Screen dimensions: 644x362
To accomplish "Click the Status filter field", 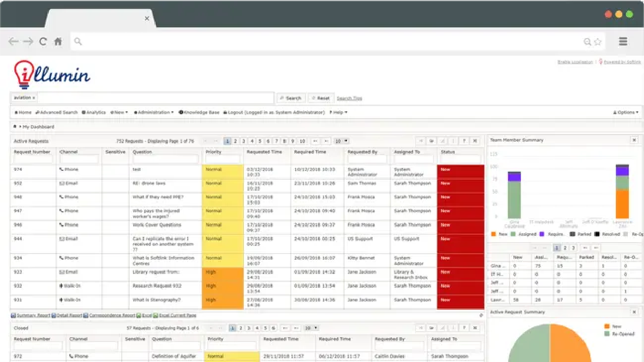I will pyautogui.click(x=460, y=159).
